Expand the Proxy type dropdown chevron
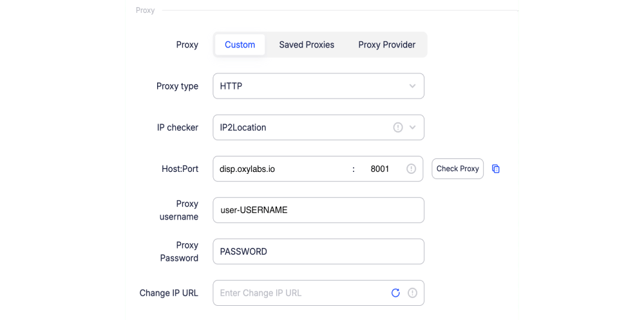Screen dimensions: 644x320 413,86
